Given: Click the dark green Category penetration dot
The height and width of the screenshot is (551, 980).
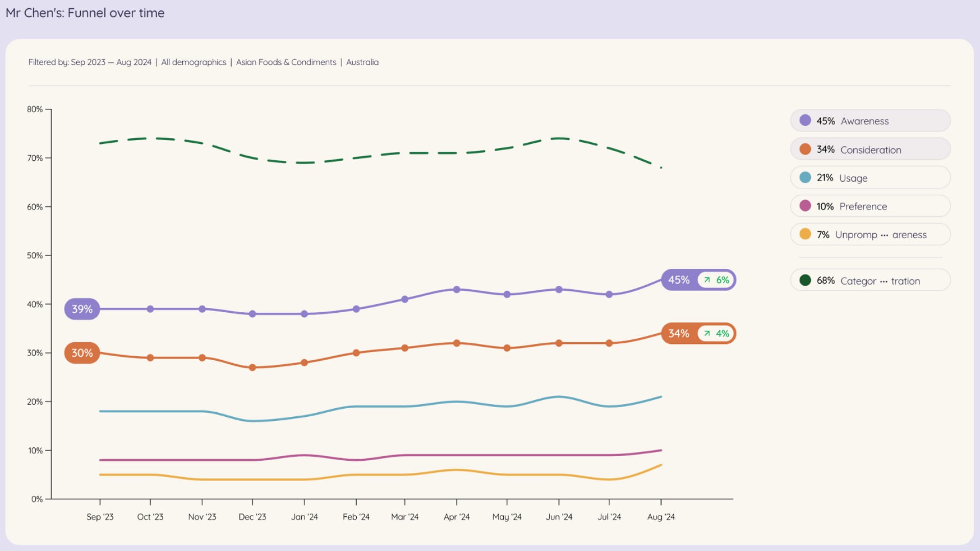Looking at the screenshot, I should [x=805, y=280].
